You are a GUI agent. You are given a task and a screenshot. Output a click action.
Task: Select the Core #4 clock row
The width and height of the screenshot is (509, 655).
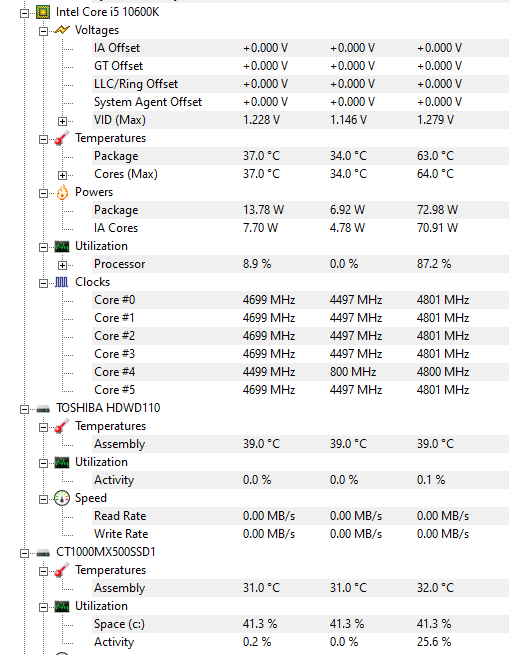pos(300,372)
